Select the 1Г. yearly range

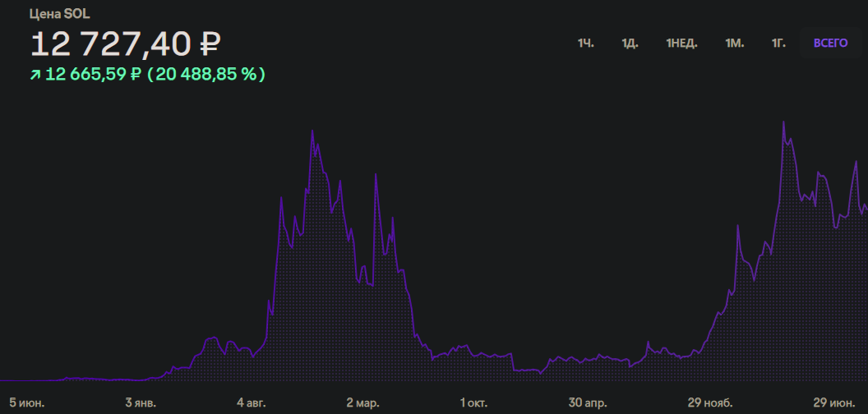coord(779,44)
